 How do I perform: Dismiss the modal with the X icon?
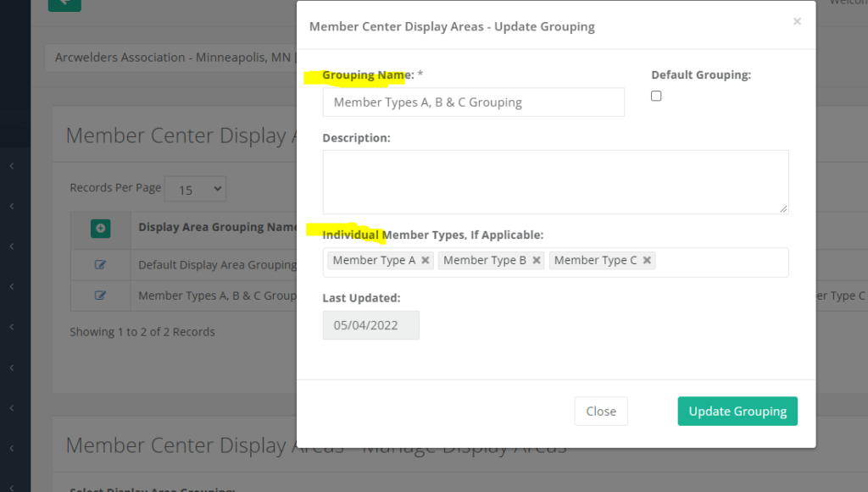pos(797,22)
